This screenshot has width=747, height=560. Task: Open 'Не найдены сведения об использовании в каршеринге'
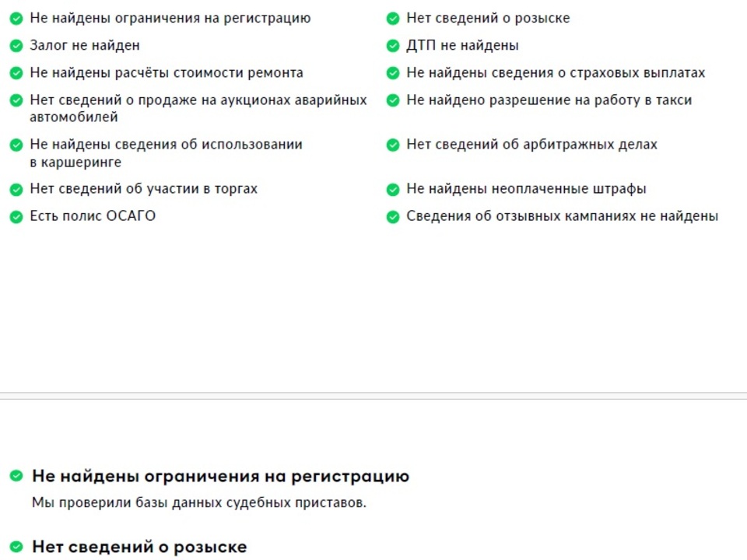point(166,153)
